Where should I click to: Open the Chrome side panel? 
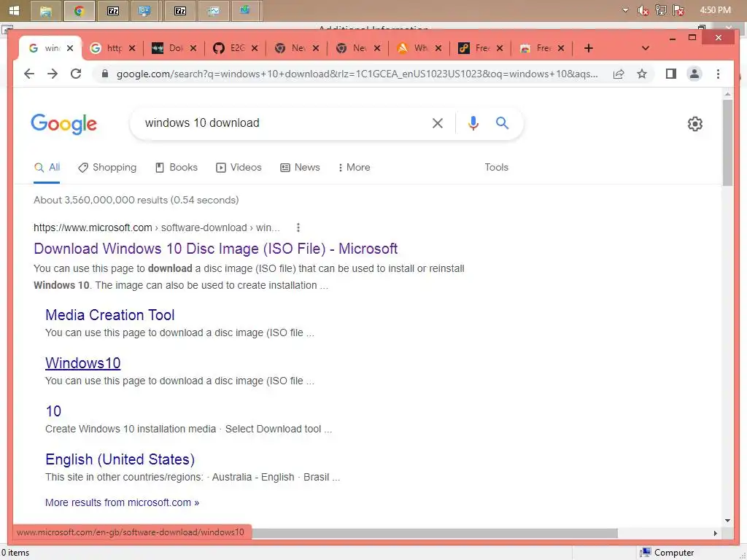(671, 74)
